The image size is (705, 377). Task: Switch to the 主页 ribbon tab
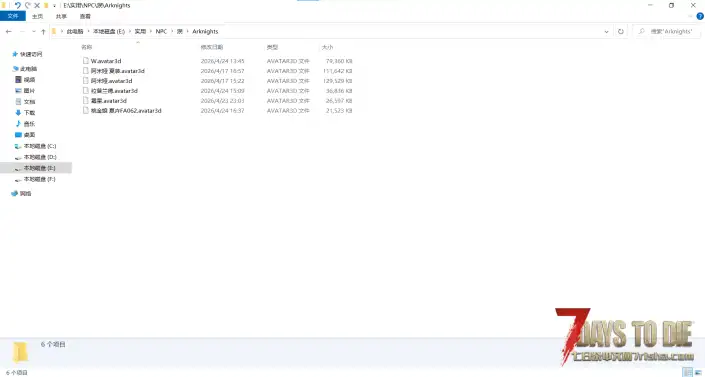pos(37,16)
